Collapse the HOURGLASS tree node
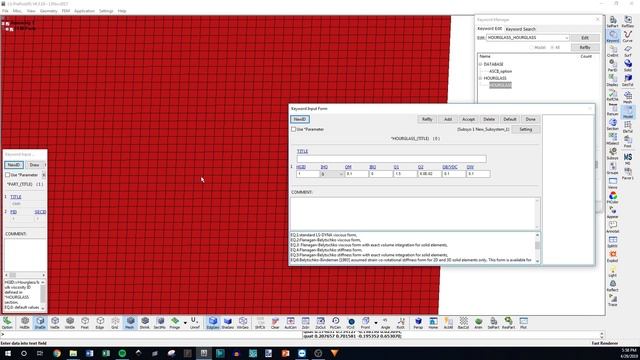640x360 pixels. click(480, 78)
